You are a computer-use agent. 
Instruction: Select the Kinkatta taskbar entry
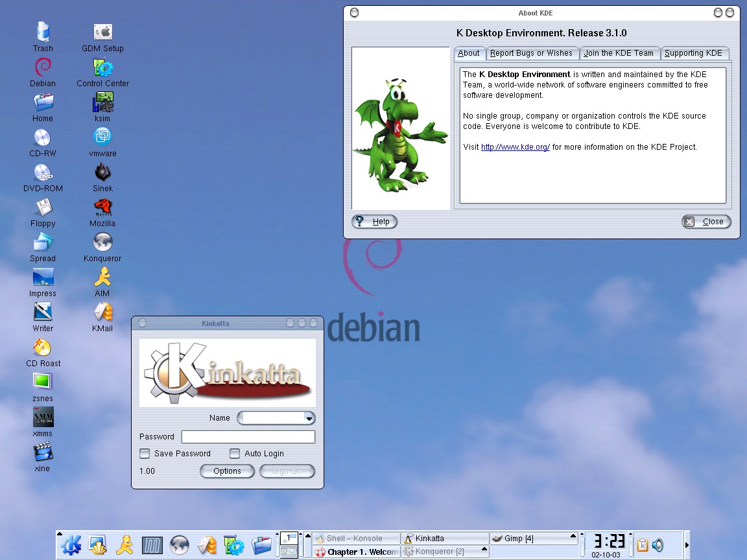tap(445, 539)
